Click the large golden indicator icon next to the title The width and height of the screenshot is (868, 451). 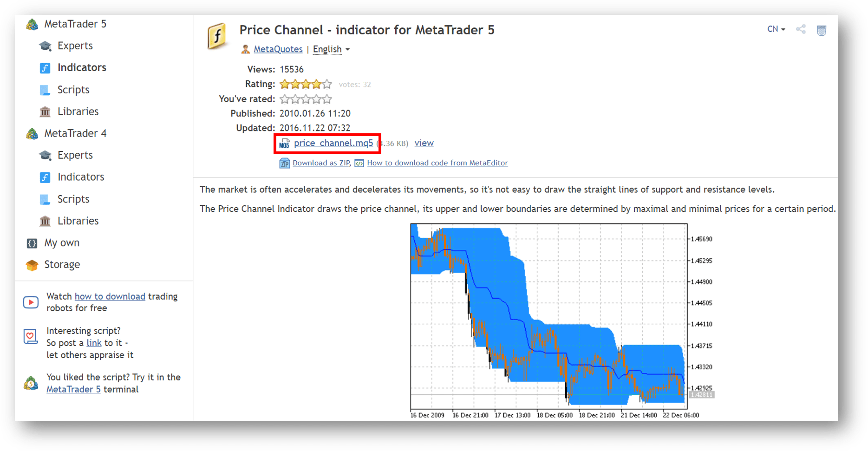point(217,36)
